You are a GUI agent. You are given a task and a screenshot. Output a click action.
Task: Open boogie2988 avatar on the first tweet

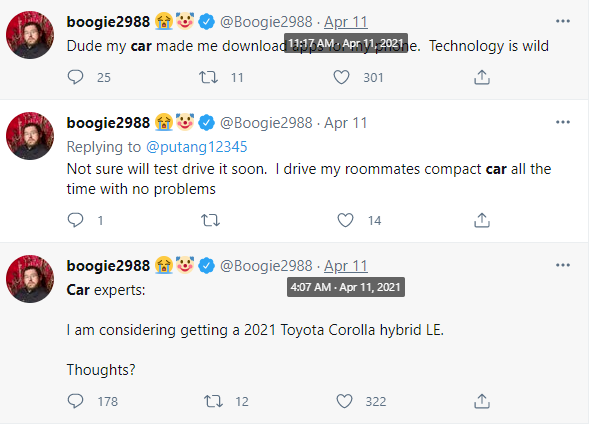click(30, 35)
